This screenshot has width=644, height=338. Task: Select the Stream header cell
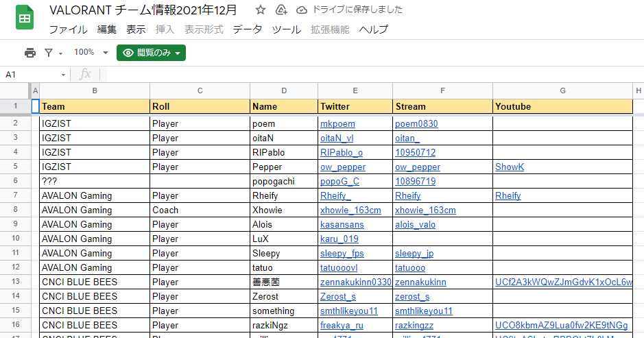coord(443,106)
